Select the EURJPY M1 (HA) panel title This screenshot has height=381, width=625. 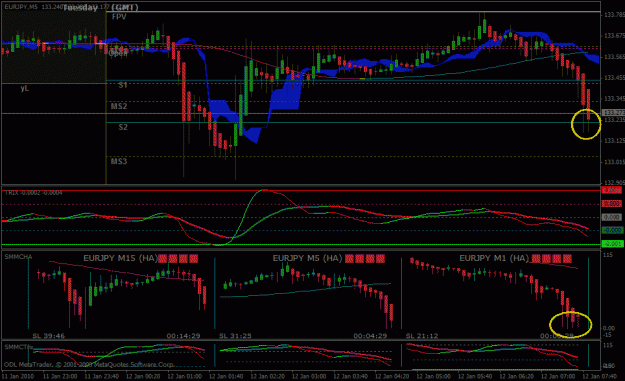[494, 258]
